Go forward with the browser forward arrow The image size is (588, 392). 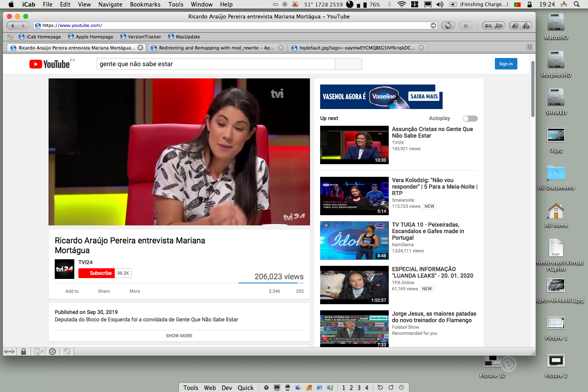(x=24, y=25)
